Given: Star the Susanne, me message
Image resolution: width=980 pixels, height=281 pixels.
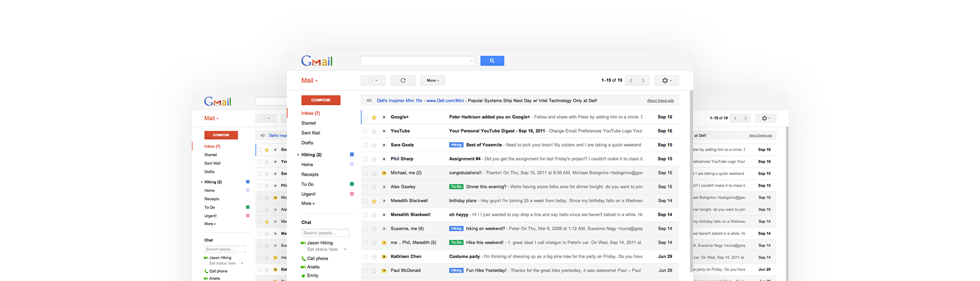Looking at the screenshot, I should pyautogui.click(x=374, y=229).
